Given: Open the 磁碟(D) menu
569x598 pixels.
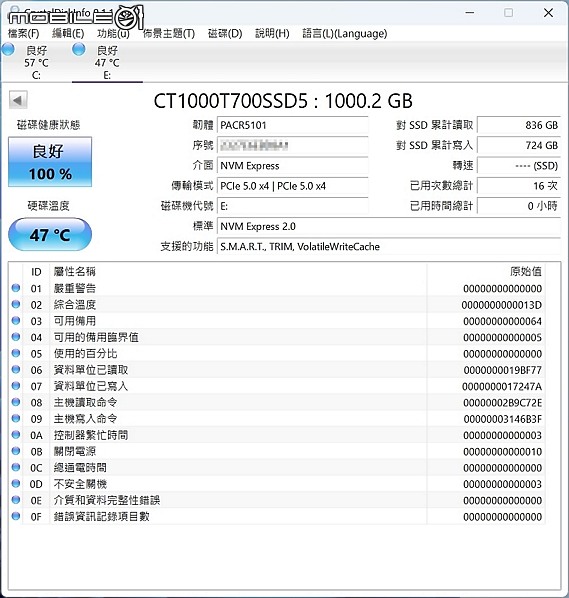Looking at the screenshot, I should pos(225,34).
